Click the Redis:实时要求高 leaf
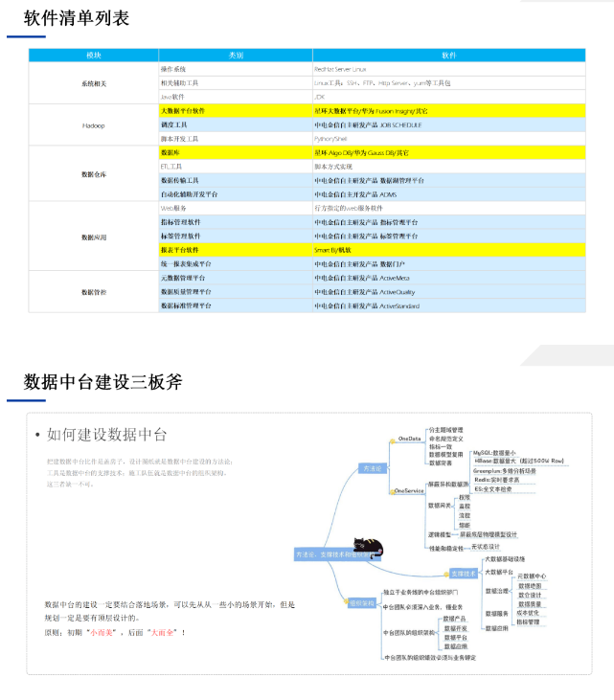 pos(497,480)
